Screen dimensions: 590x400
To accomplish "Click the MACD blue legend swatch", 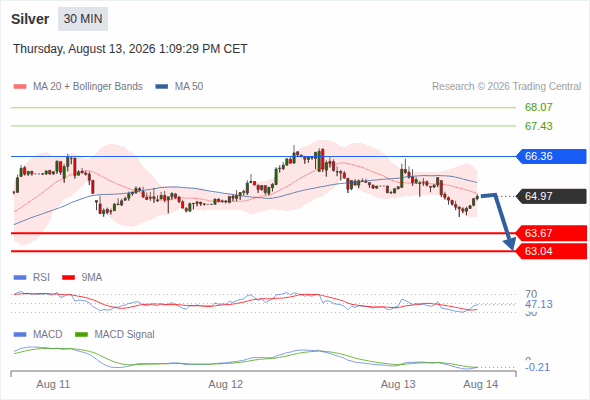I will (x=20, y=334).
